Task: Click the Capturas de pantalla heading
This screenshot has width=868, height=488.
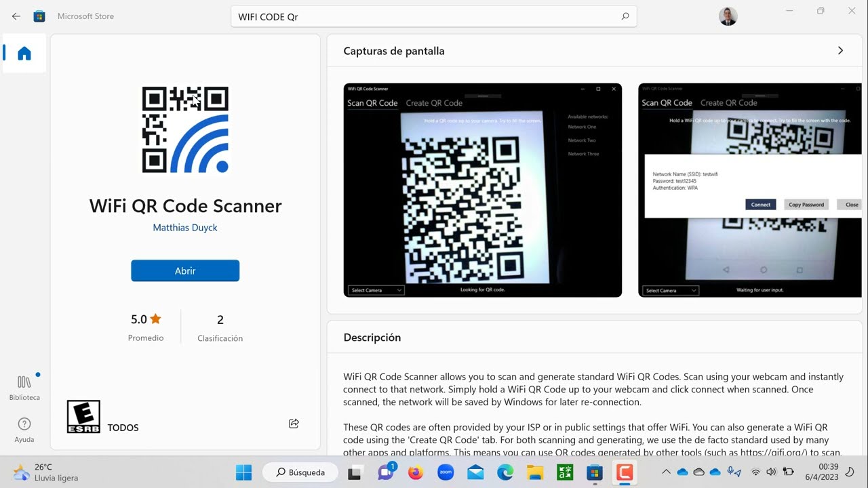Action: coord(394,51)
